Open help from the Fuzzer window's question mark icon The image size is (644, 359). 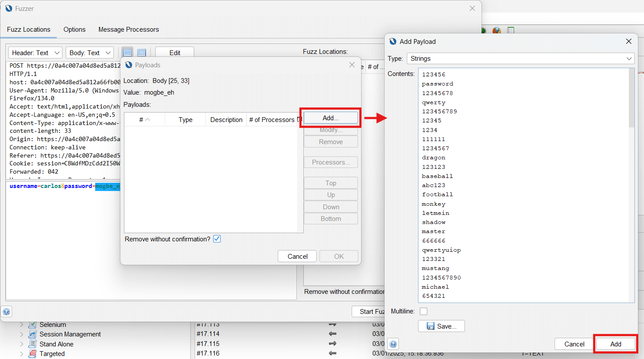(x=6, y=311)
